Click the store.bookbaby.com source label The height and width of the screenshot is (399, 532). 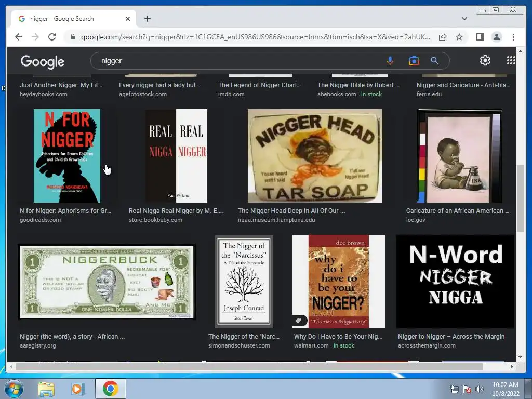coord(155,220)
